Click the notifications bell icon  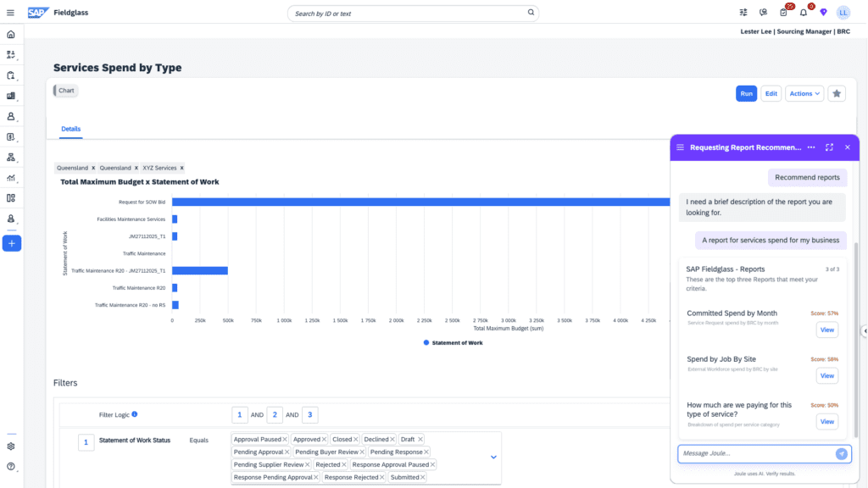click(x=804, y=13)
